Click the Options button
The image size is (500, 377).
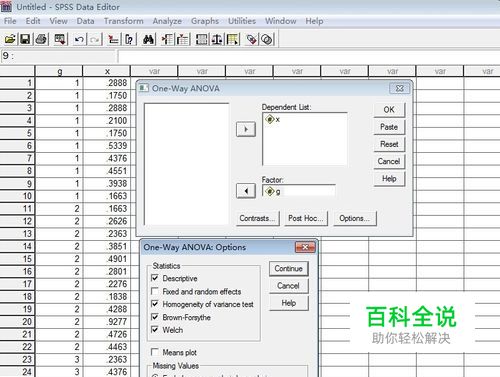[x=355, y=218]
